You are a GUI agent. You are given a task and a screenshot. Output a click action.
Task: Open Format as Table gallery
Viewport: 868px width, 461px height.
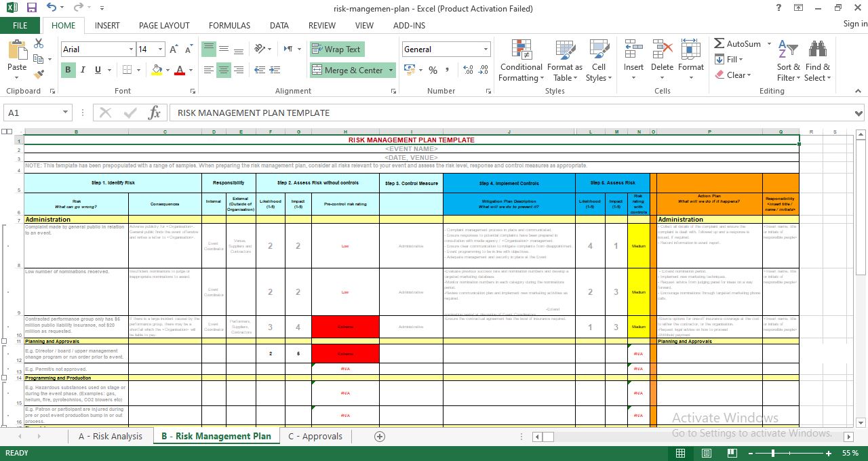coord(564,61)
